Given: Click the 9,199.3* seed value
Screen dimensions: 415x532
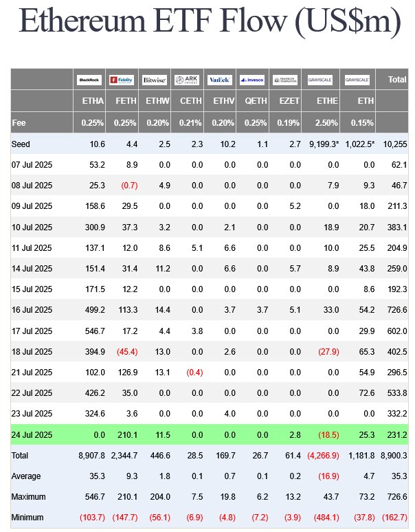Looking at the screenshot, I should pyautogui.click(x=324, y=144).
